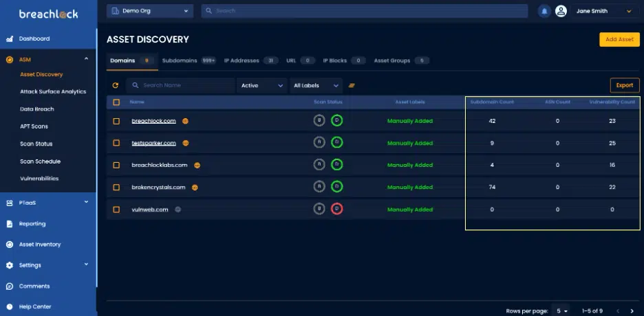Check the brokencrystals.com row checkbox
Screen dimensions: 644x316
(116, 188)
